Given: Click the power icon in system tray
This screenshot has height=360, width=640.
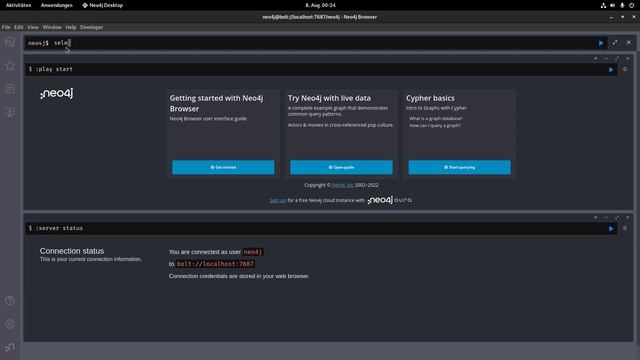Looking at the screenshot, I should point(631,5).
